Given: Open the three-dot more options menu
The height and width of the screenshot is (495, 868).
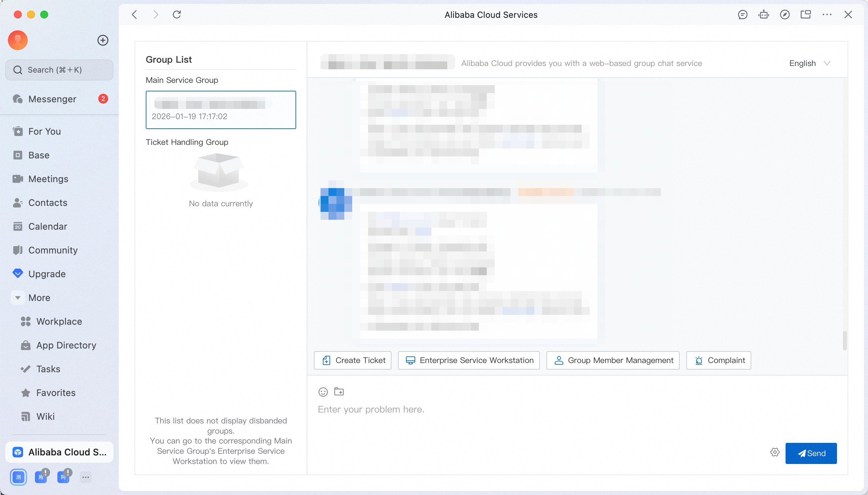Looking at the screenshot, I should pos(827,15).
